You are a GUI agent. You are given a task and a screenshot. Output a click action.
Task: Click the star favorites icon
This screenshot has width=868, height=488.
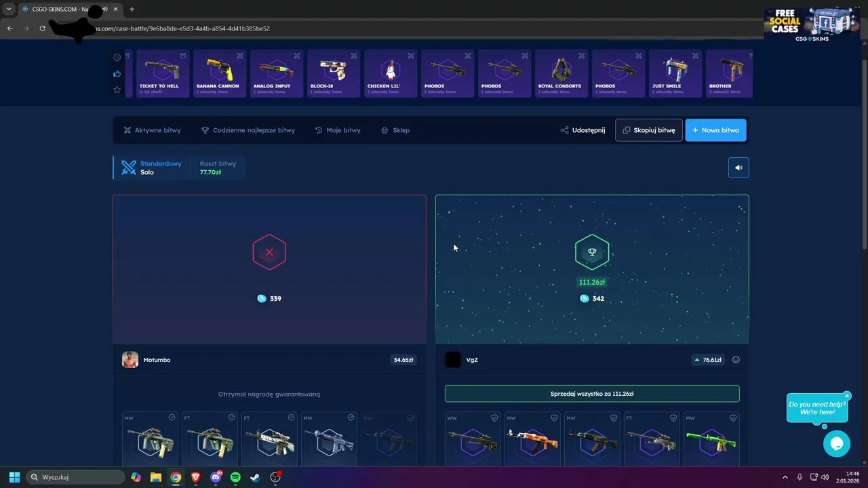pyautogui.click(x=117, y=89)
